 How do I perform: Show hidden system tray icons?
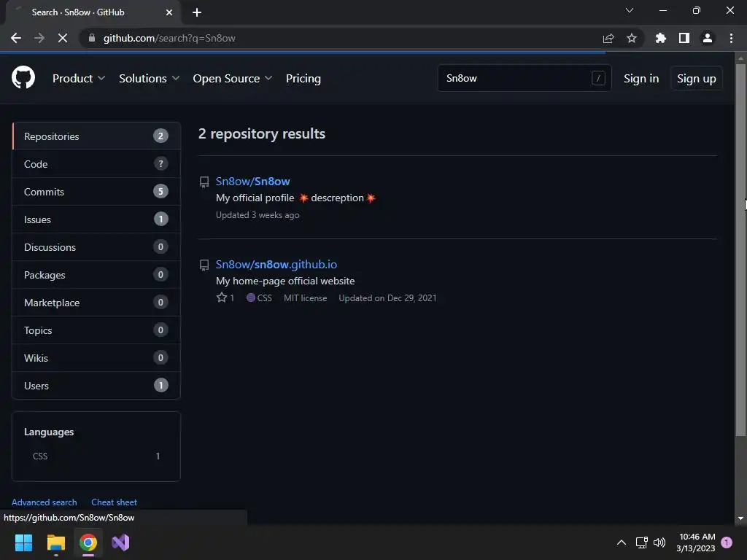point(622,542)
